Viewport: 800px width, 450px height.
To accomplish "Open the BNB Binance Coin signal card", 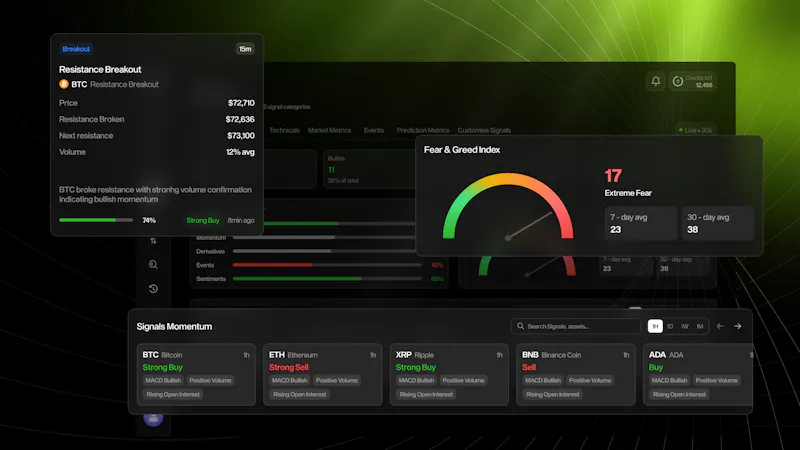I will 576,374.
